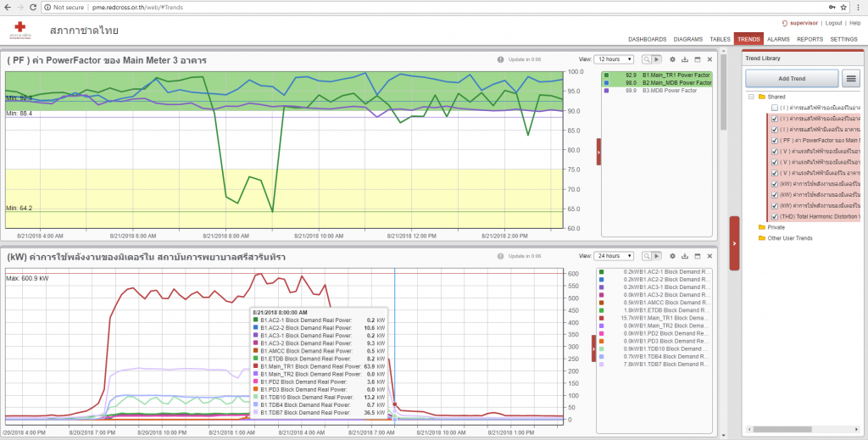Click the Add Trend button
This screenshot has height=440, width=868.
pos(792,78)
